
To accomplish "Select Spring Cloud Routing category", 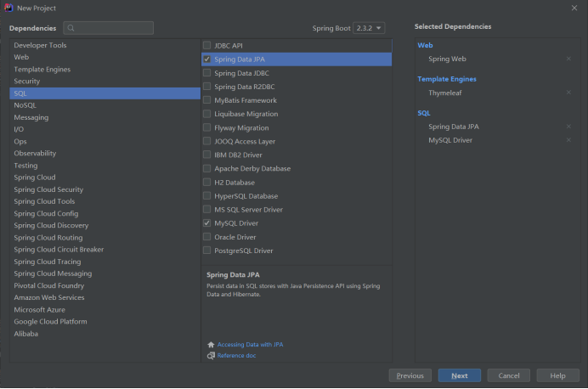I will click(x=105, y=238).
